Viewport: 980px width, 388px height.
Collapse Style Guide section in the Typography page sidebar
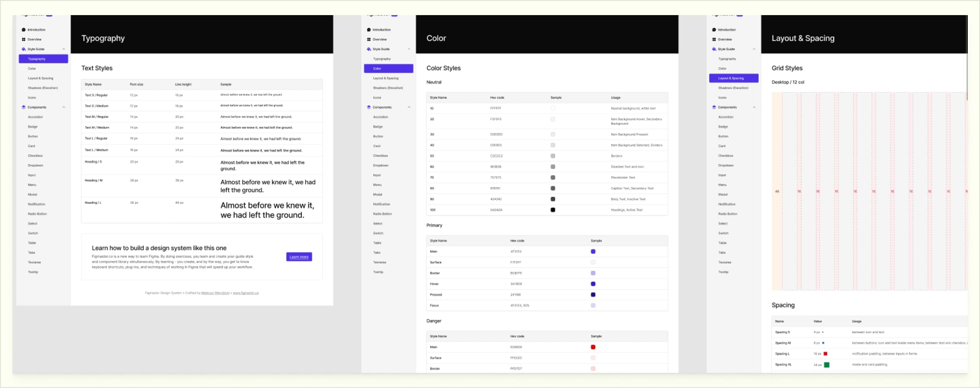click(x=64, y=49)
